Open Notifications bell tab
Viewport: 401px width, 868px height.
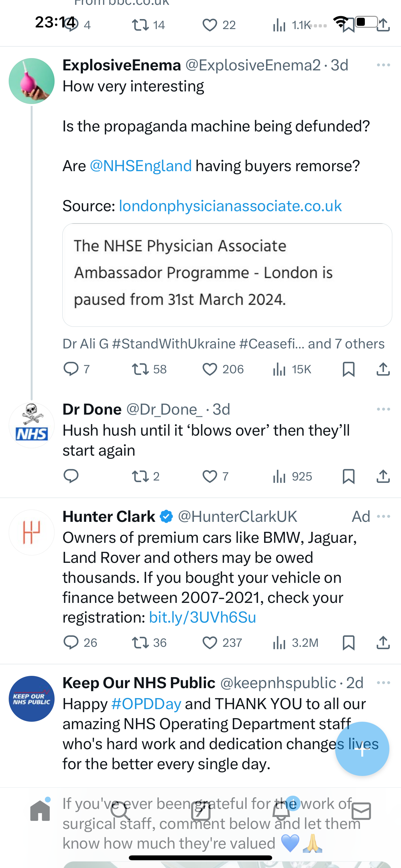tap(281, 811)
